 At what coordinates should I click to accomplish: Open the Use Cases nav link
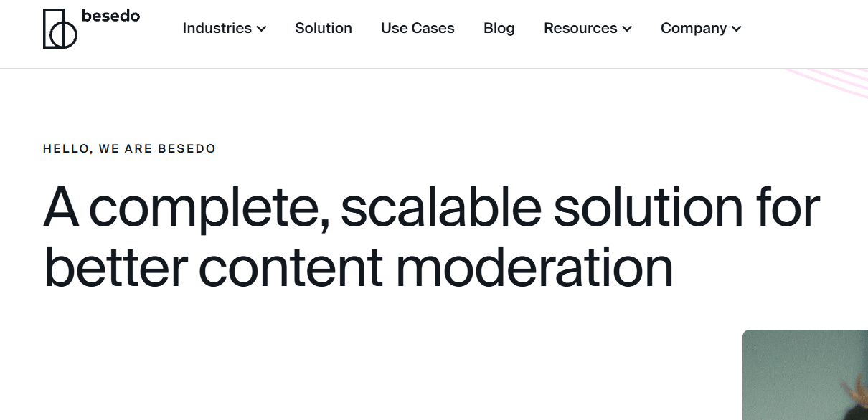click(418, 28)
